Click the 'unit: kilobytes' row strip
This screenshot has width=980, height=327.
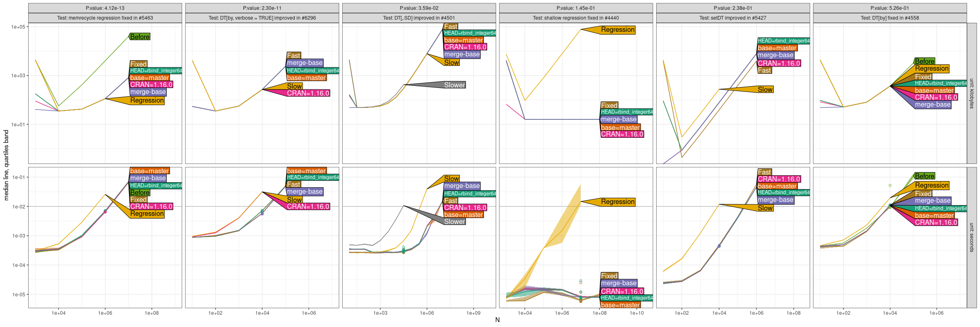[972, 94]
